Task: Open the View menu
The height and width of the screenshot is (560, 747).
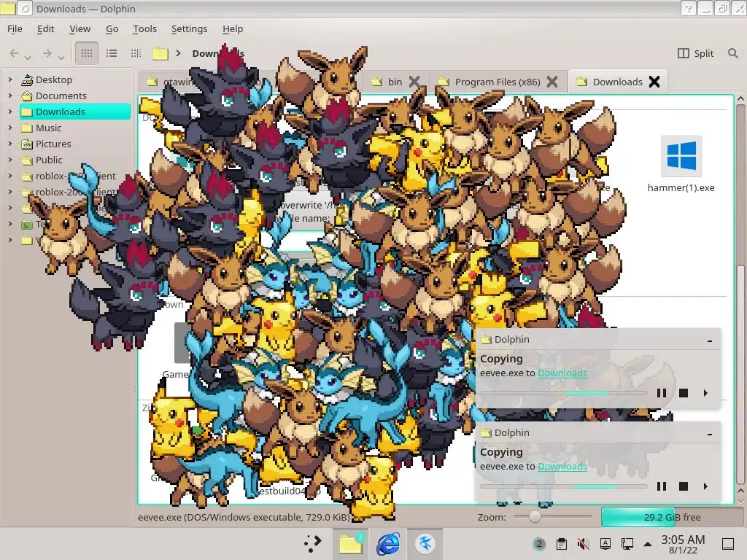Action: pyautogui.click(x=80, y=29)
